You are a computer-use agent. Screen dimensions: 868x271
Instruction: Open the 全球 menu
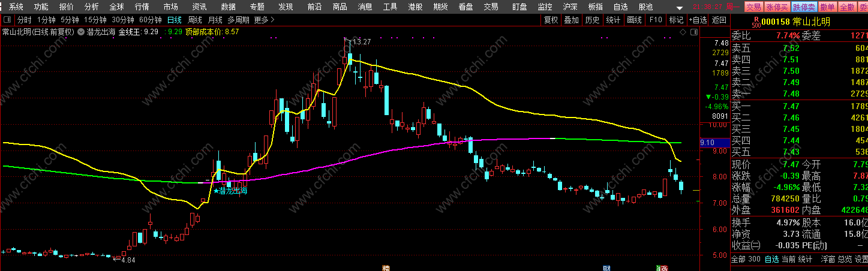tap(117, 7)
